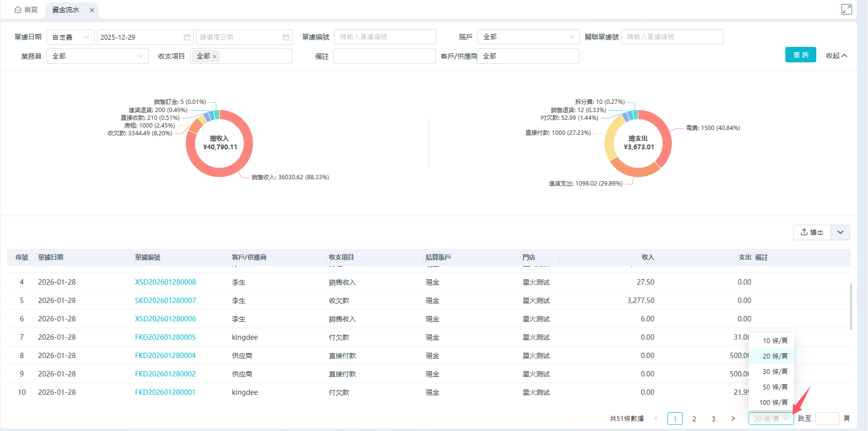868x431 pixels.
Task: Click the 導出 export button
Action: (x=812, y=232)
